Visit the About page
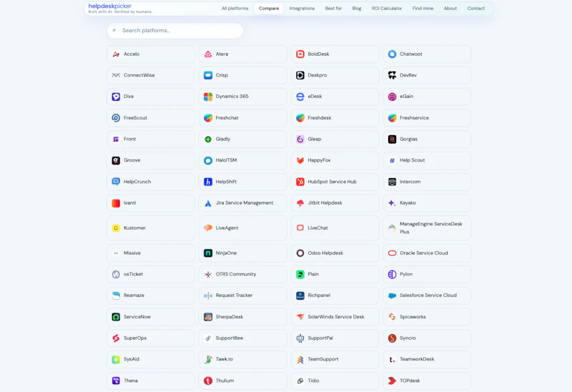572x392 pixels. click(450, 9)
